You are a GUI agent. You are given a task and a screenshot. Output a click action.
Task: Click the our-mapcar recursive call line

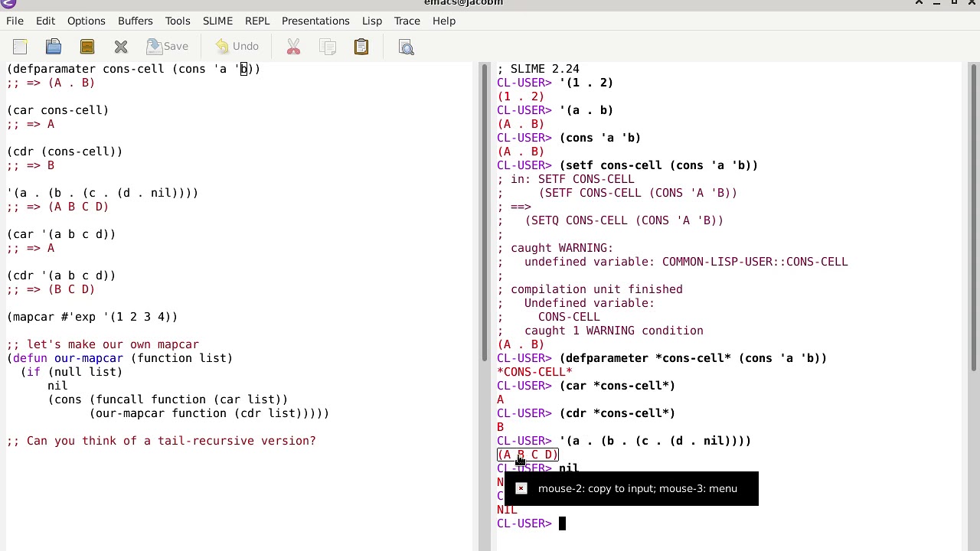tap(210, 413)
